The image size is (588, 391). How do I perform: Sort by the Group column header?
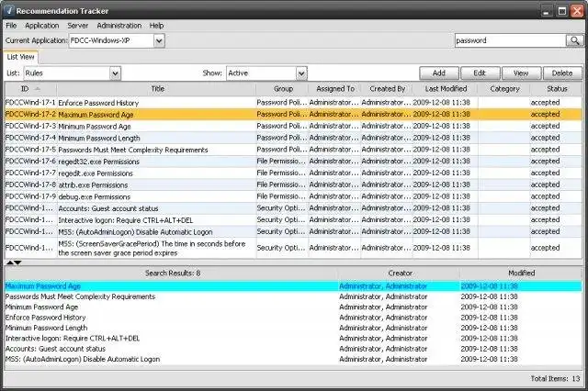coord(282,89)
